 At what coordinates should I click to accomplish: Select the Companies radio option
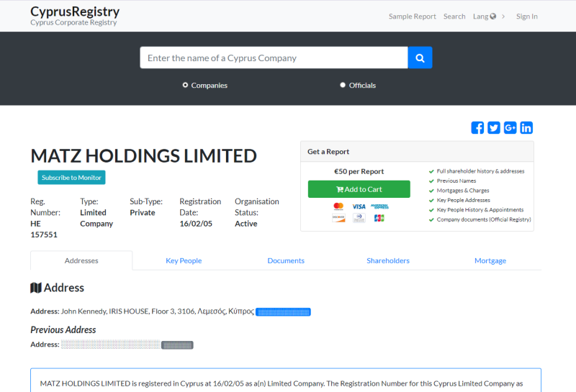click(185, 85)
